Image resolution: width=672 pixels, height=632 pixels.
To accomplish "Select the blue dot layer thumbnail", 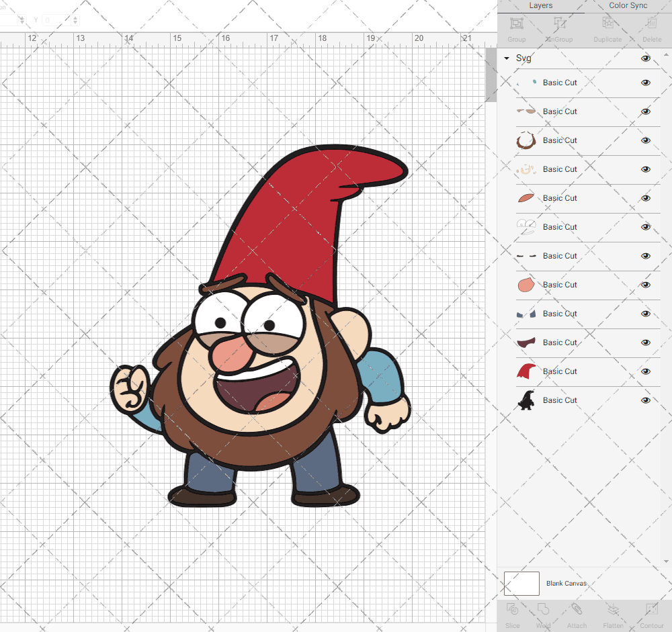I will click(526, 83).
